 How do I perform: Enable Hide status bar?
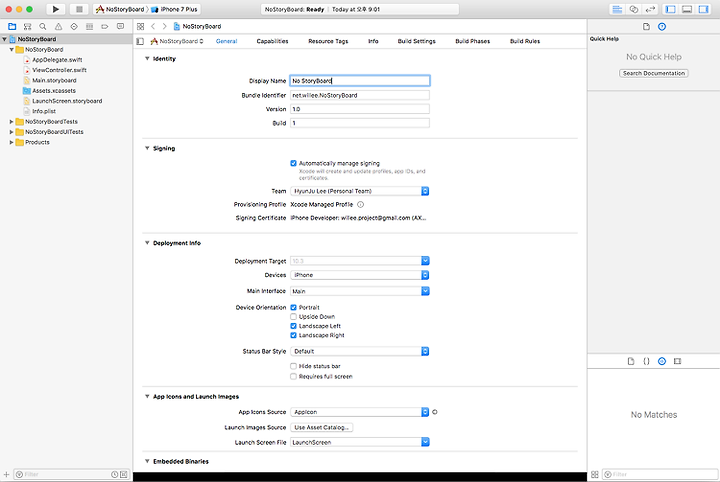[293, 366]
